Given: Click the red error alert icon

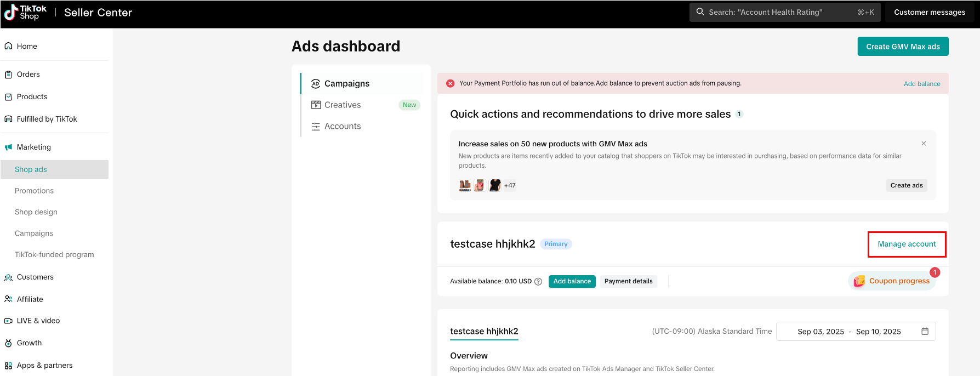Looking at the screenshot, I should (451, 83).
